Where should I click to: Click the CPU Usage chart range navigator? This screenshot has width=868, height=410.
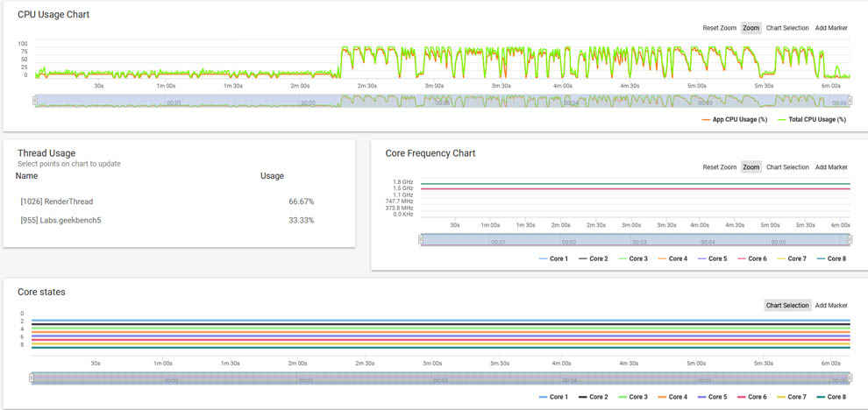point(442,102)
